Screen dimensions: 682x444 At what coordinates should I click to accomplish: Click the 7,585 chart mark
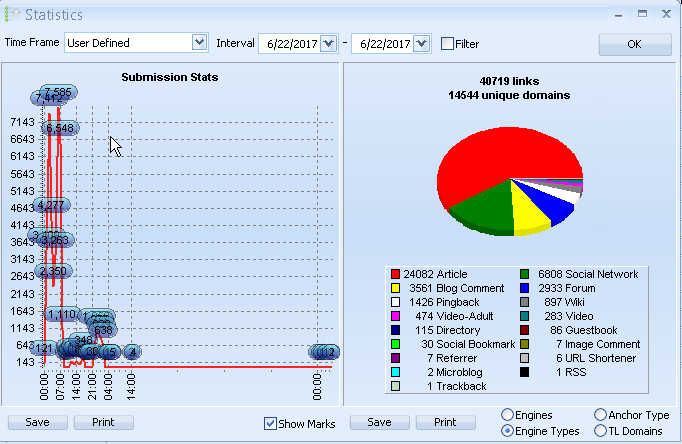click(x=59, y=92)
